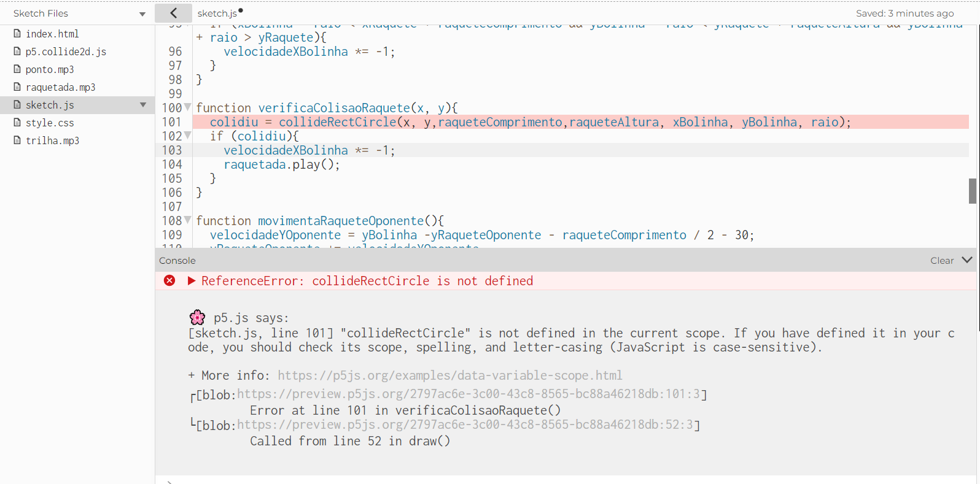Image resolution: width=980 pixels, height=484 pixels.
Task: Open blob link ending 52:3
Action: [465, 425]
